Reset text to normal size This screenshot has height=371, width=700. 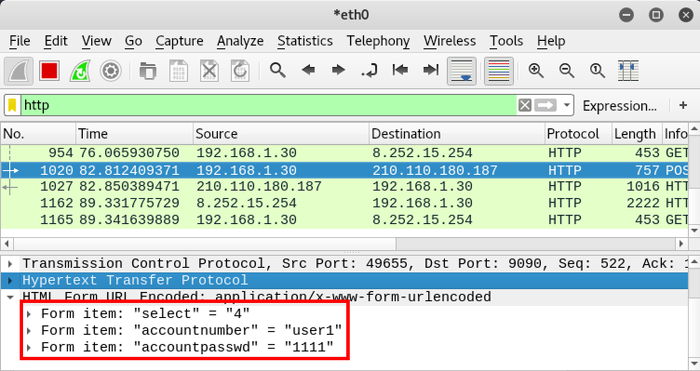point(597,71)
